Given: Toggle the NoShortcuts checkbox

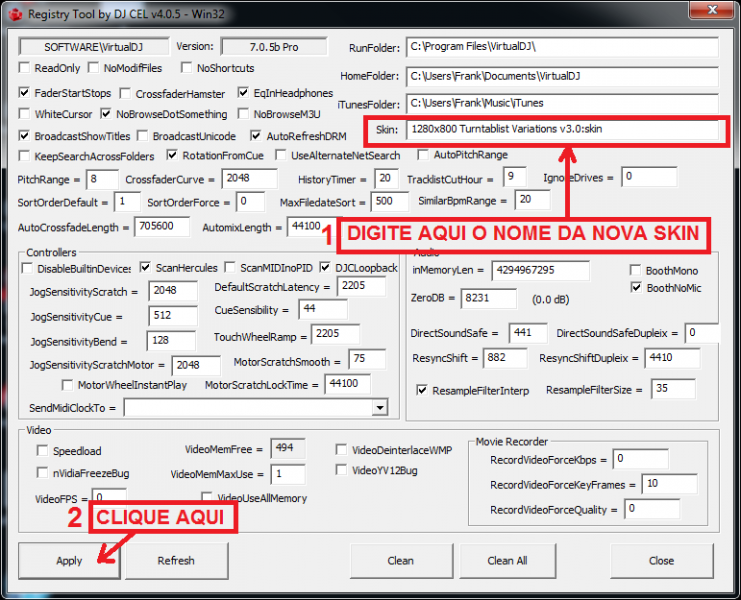Looking at the screenshot, I should point(187,68).
